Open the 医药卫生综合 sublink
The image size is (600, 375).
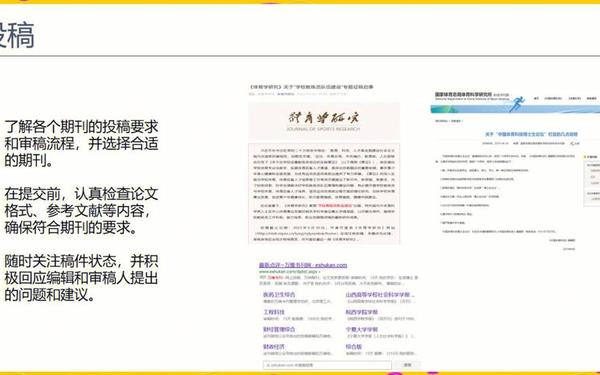point(279,295)
